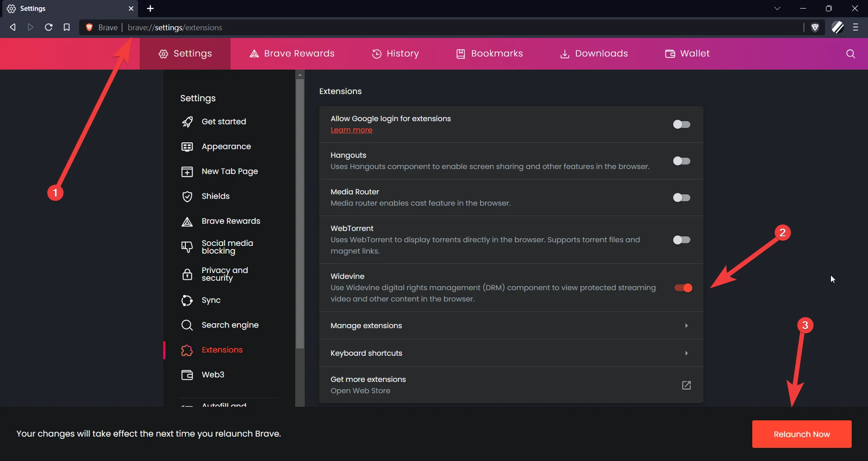The width and height of the screenshot is (868, 461).
Task: Disable the Widevine DRM switch
Action: [684, 288]
